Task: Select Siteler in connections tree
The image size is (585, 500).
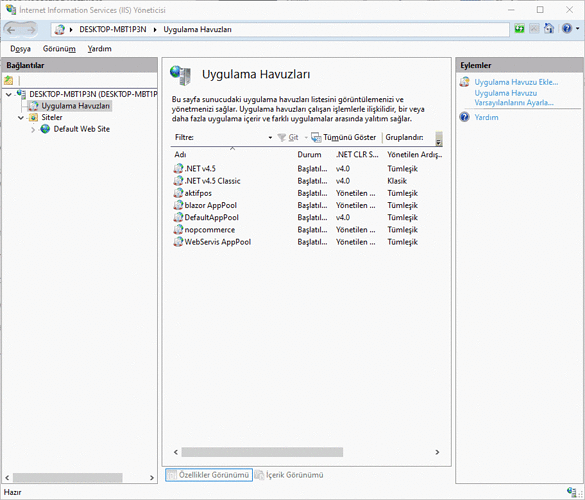Action: pyautogui.click(x=52, y=118)
